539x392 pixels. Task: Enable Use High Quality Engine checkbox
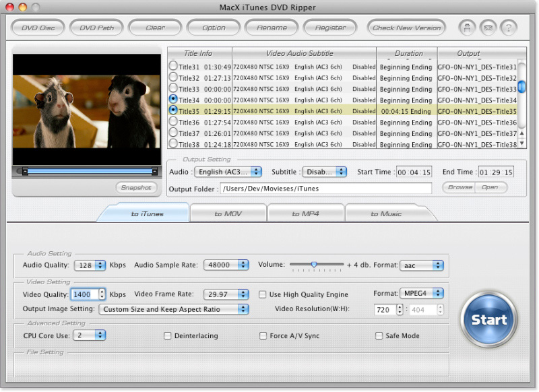263,294
